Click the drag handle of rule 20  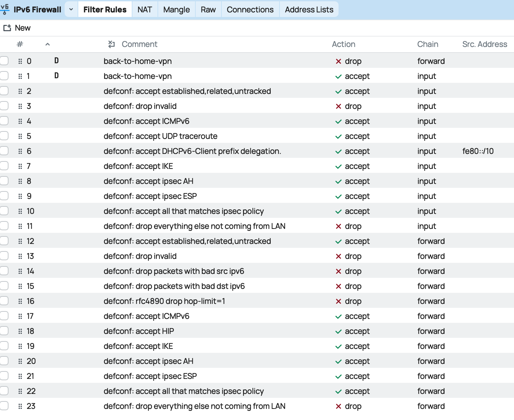click(x=20, y=361)
